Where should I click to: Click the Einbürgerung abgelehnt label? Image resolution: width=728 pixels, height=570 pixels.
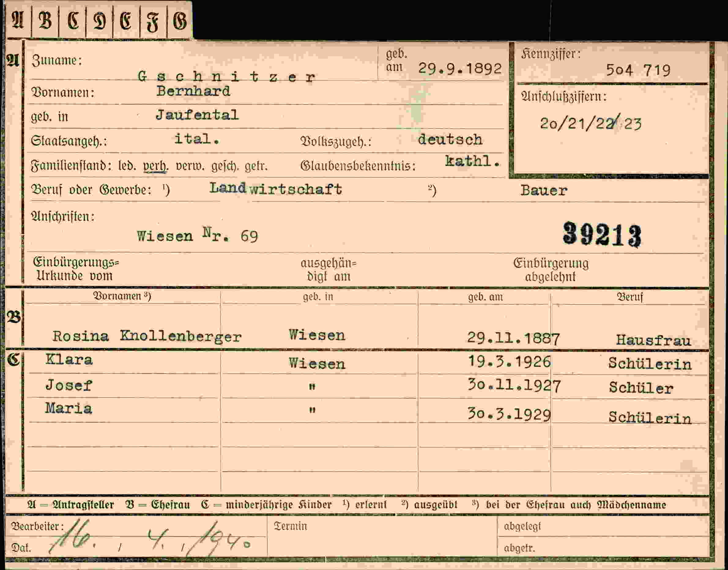pos(551,270)
